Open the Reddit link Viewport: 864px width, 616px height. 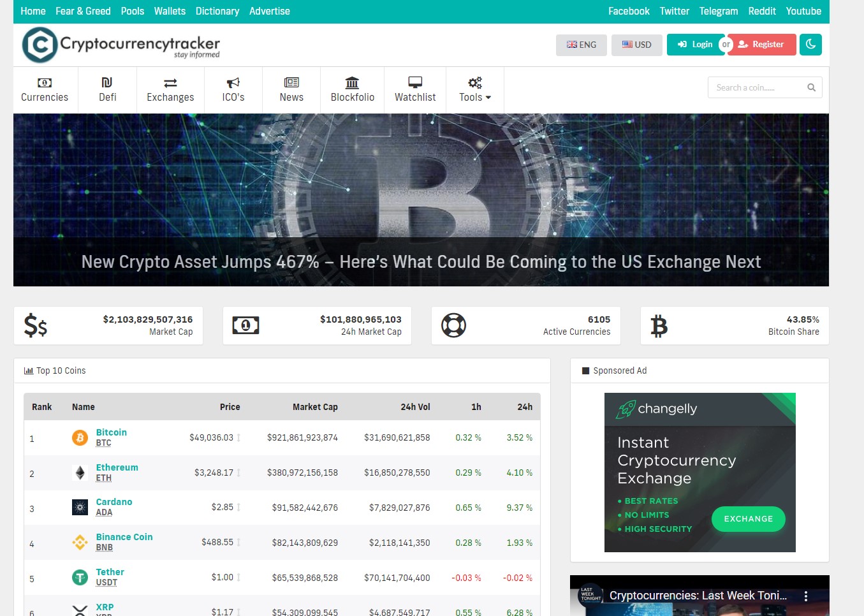[x=762, y=11]
